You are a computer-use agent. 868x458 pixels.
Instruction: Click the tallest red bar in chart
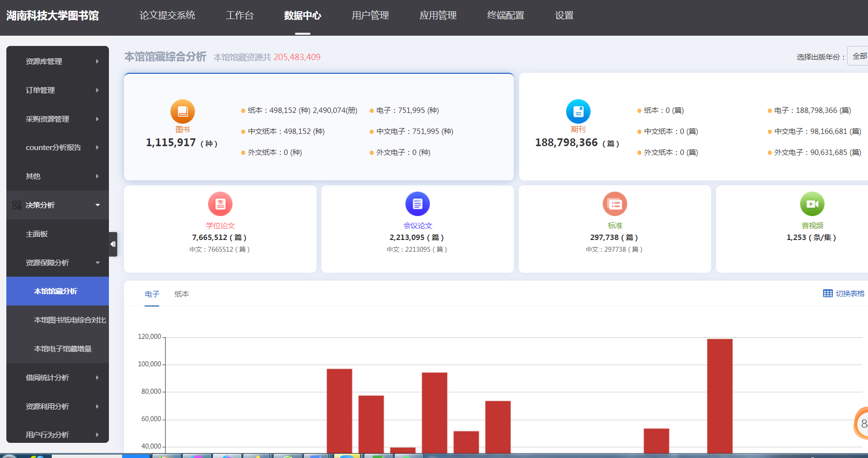coord(720,396)
